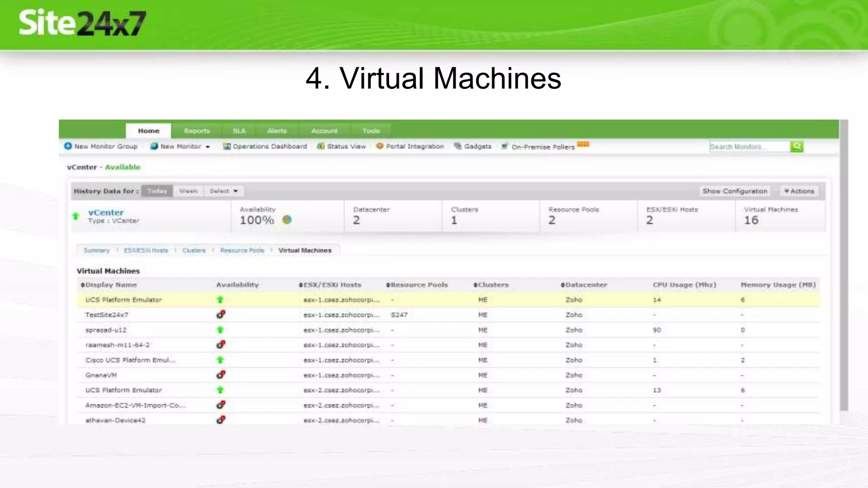This screenshot has height=488, width=868.
Task: Open Status View link text
Action: 346,146
